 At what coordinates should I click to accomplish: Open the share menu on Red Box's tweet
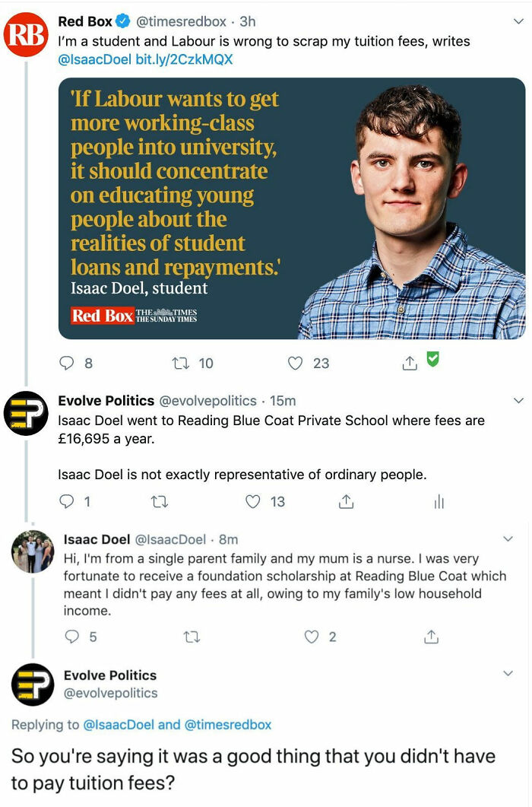click(x=409, y=363)
